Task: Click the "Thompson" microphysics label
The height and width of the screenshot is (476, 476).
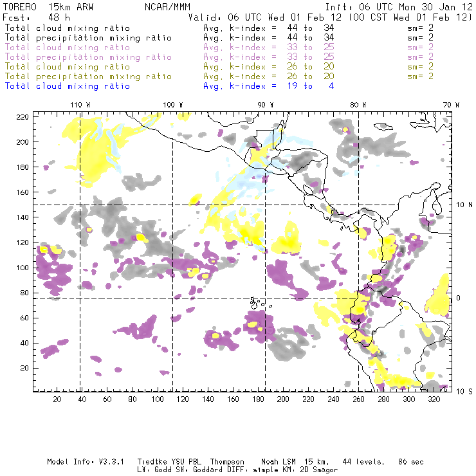Action: pos(227,462)
